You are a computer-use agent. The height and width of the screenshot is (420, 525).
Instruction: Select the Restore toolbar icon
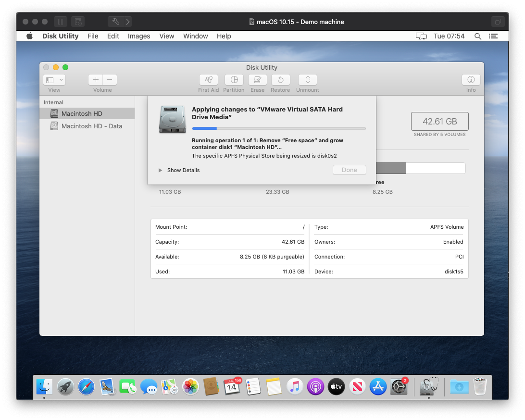(x=281, y=80)
